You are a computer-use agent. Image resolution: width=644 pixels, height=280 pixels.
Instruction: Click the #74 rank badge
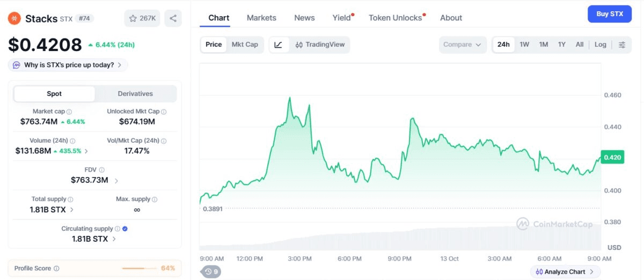(84, 18)
